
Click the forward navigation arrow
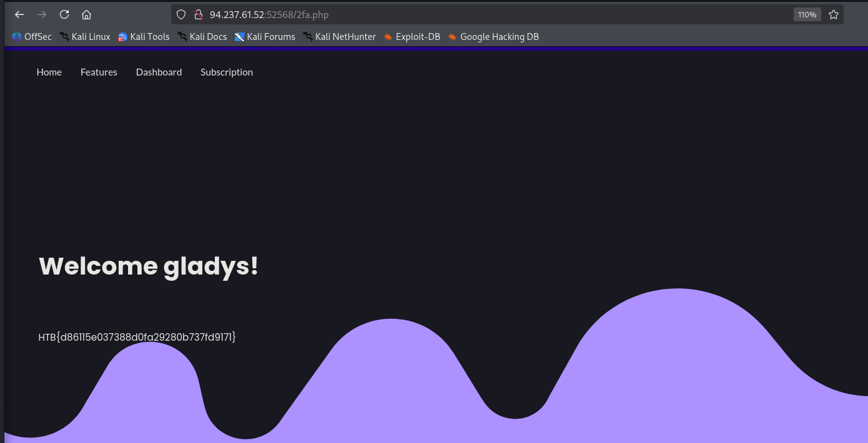42,14
